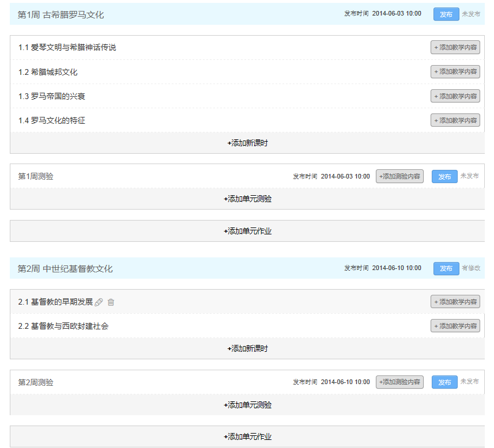
Task: Add quiz content to 第2周测验
Action: [x=399, y=382]
